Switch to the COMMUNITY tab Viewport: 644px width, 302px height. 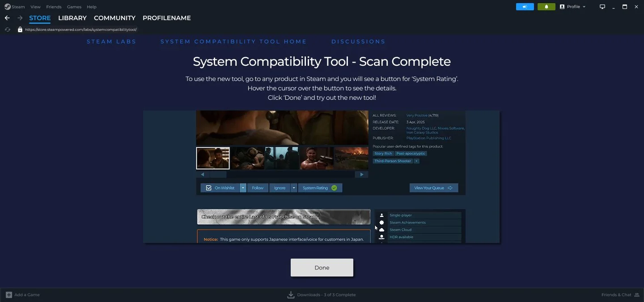click(114, 18)
